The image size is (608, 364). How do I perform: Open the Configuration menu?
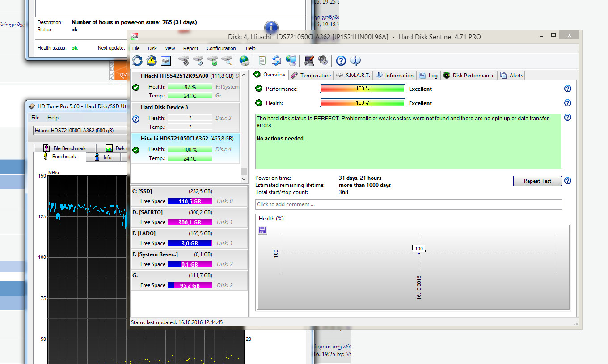[221, 48]
